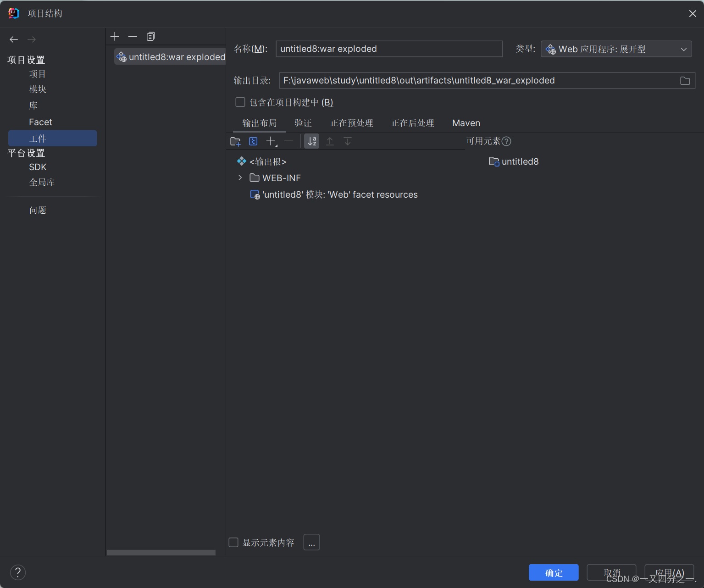Image resolution: width=704 pixels, height=588 pixels.
Task: Remove selected artifact with minus icon
Action: coord(133,36)
